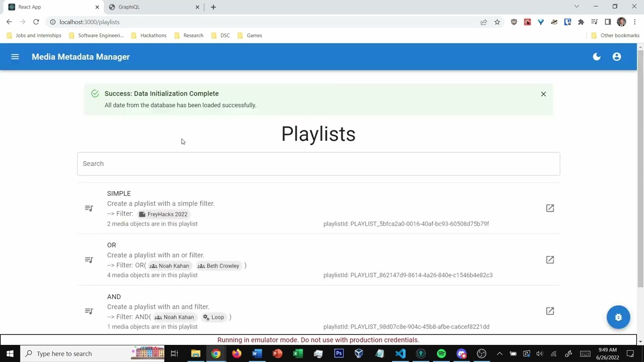Viewport: 644px width, 362px height.
Task: Go back in browser history
Action: tap(9, 22)
